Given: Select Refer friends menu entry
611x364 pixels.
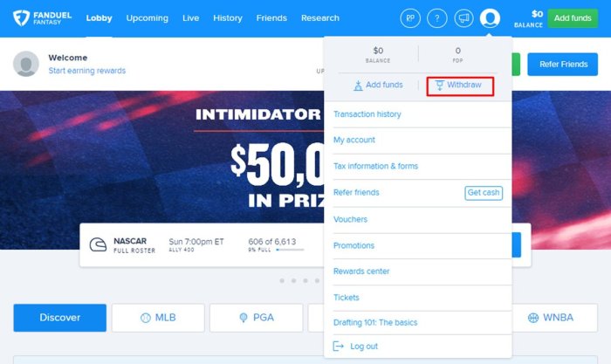Looking at the screenshot, I should pyautogui.click(x=356, y=193).
